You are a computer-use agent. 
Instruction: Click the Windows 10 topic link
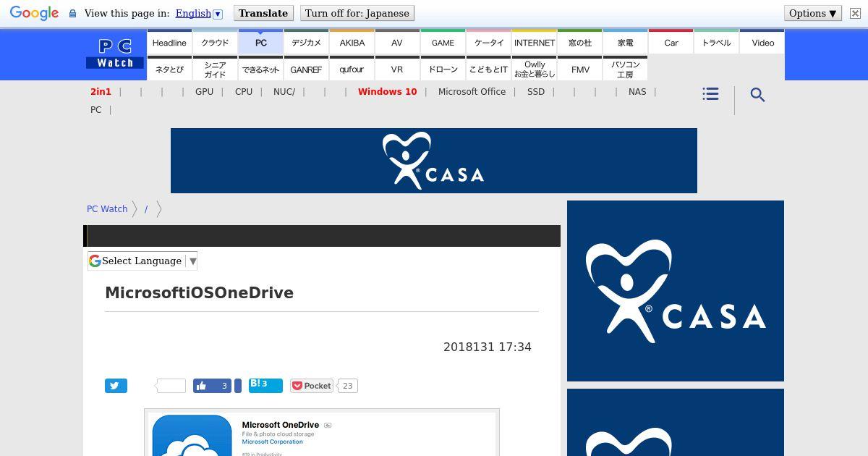(387, 92)
